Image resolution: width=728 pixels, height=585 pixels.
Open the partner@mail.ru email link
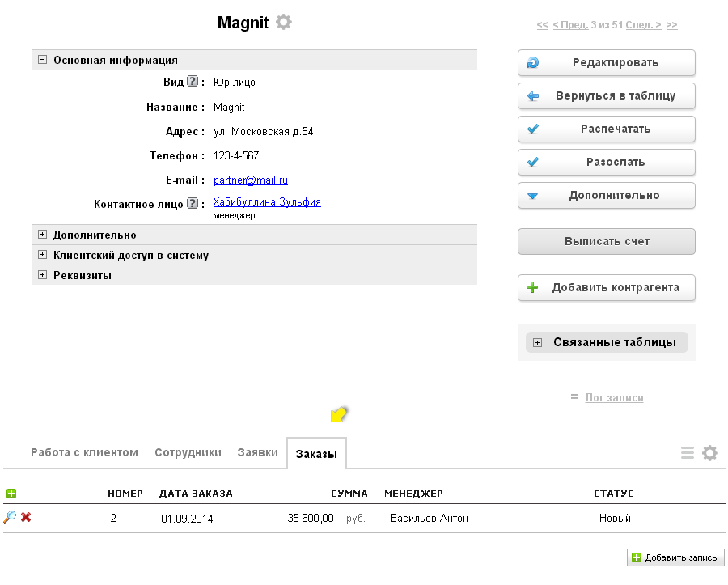(250, 180)
